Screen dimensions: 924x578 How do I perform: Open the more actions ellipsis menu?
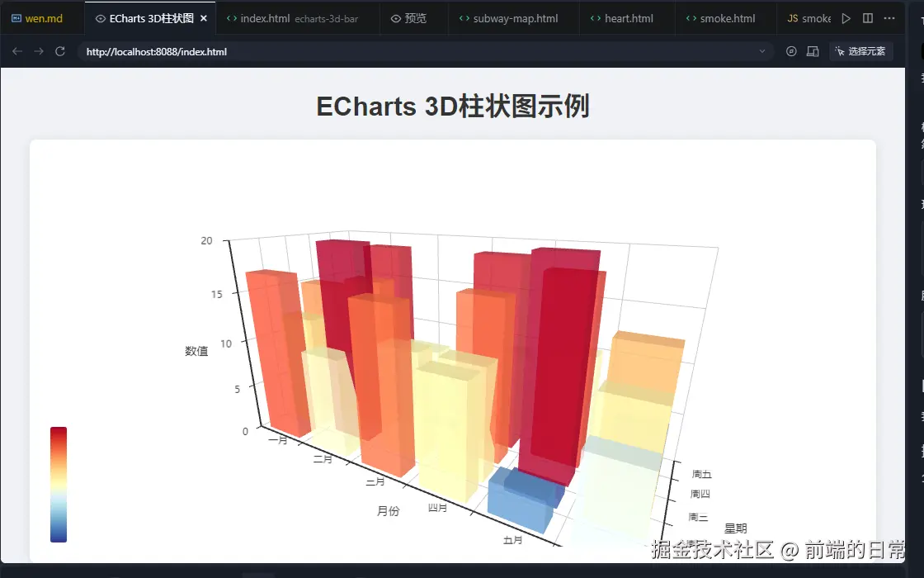889,18
